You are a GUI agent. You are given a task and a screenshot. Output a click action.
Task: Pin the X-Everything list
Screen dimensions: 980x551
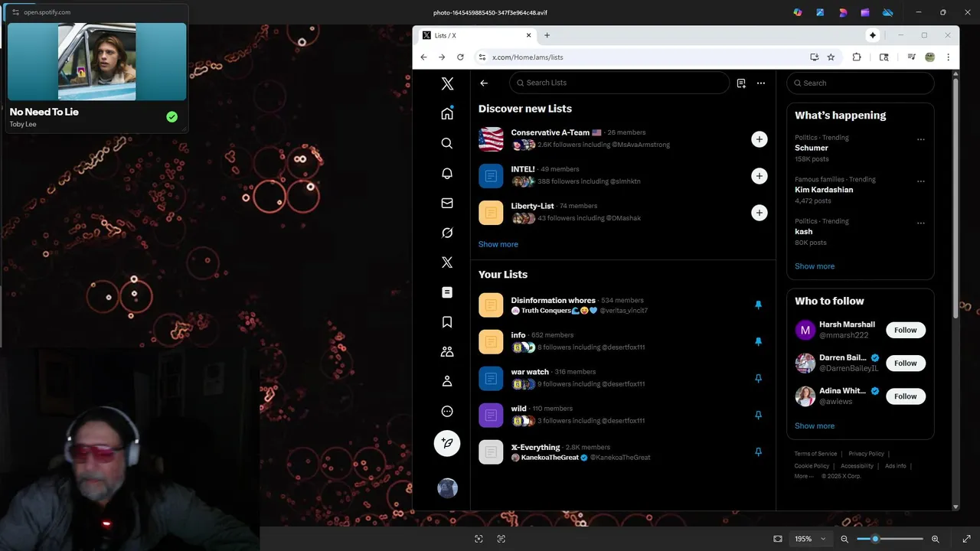pyautogui.click(x=758, y=452)
